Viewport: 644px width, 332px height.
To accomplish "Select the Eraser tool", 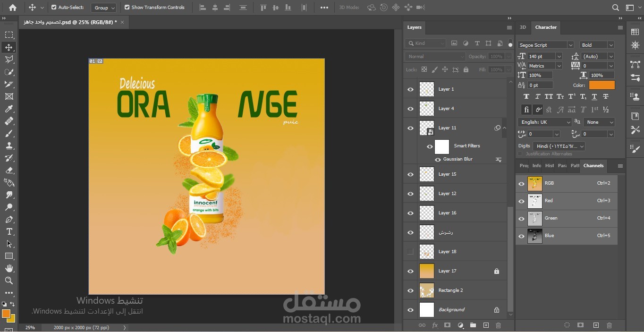I will pos(9,170).
